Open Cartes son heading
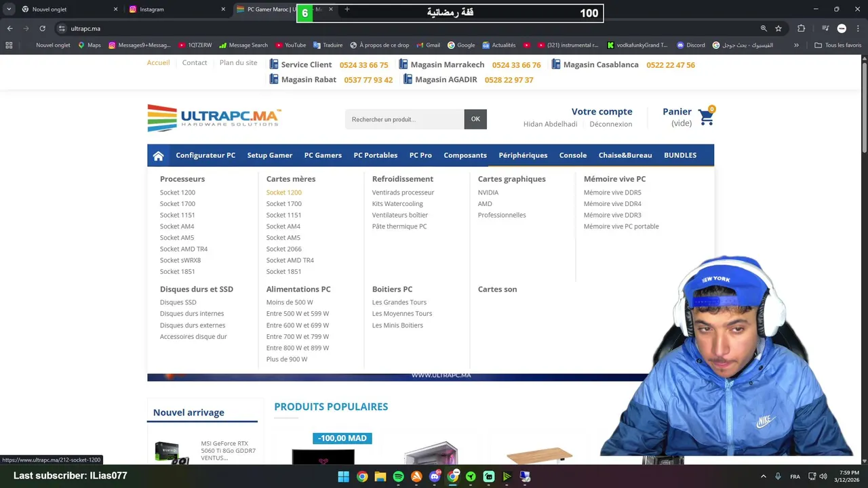This screenshot has height=488, width=868. (497, 289)
